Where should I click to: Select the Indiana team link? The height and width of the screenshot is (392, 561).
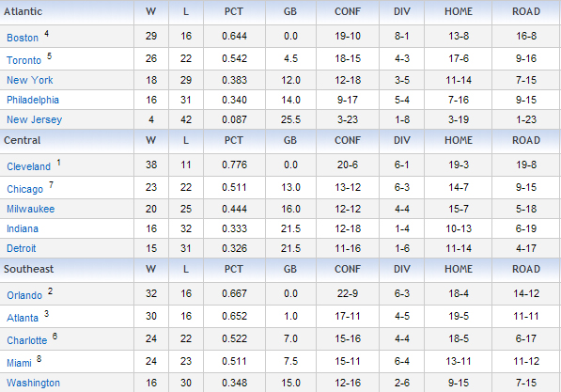(x=23, y=228)
